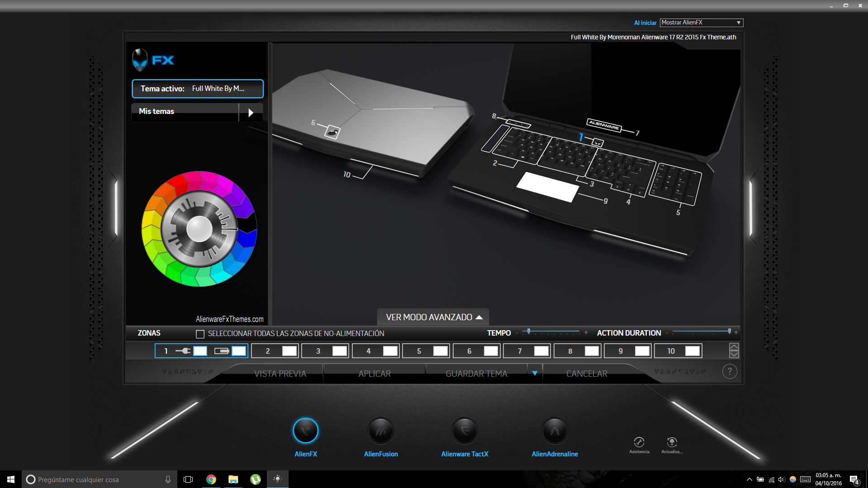Click the network tray icon
The width and height of the screenshot is (868, 488).
pyautogui.click(x=771, y=479)
